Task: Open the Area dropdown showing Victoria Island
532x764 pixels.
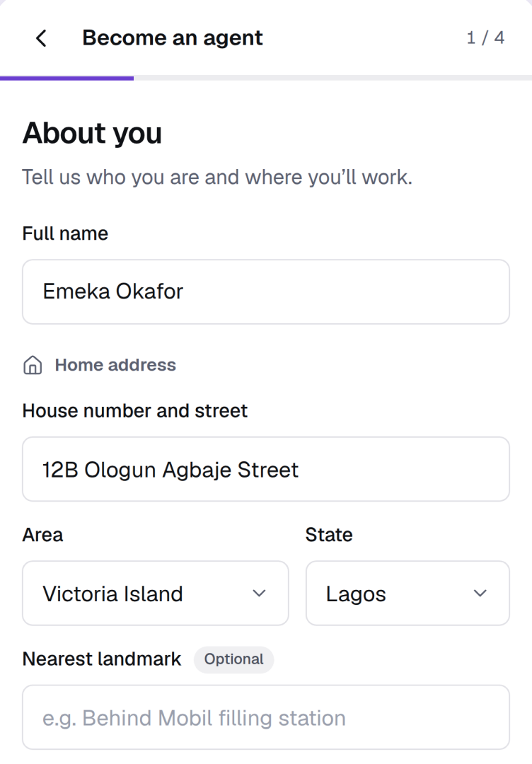Action: (x=156, y=593)
